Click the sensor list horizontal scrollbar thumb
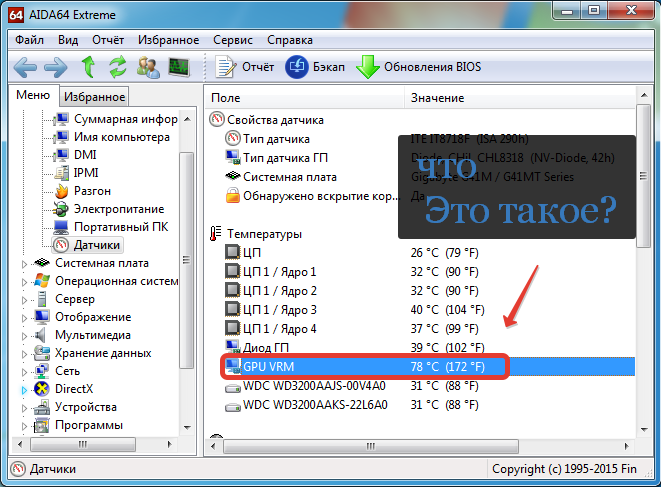The width and height of the screenshot is (661, 487). click(x=371, y=446)
